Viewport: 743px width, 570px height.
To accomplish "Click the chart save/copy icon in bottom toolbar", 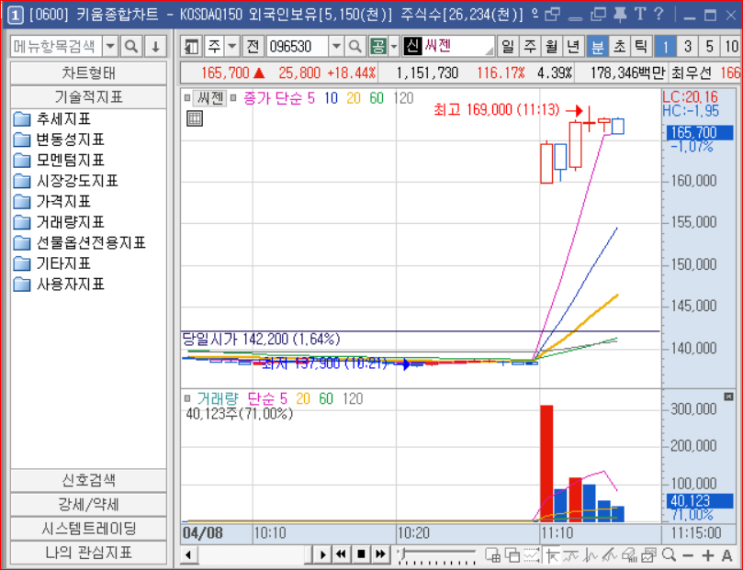I will (x=649, y=554).
